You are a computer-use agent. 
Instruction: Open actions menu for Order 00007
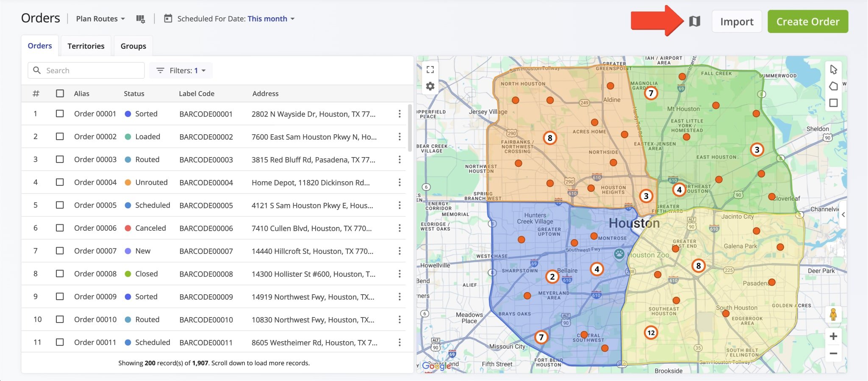(399, 251)
